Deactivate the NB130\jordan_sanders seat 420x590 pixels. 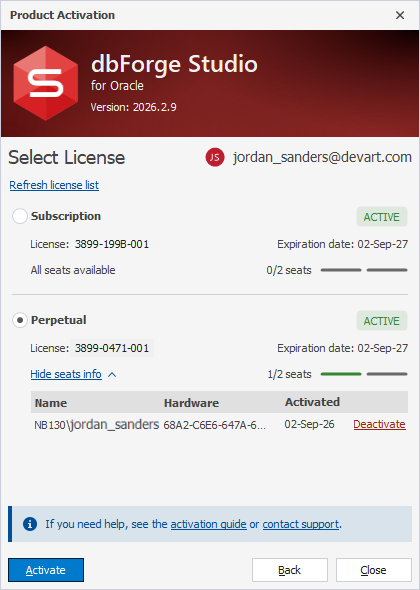click(x=379, y=424)
